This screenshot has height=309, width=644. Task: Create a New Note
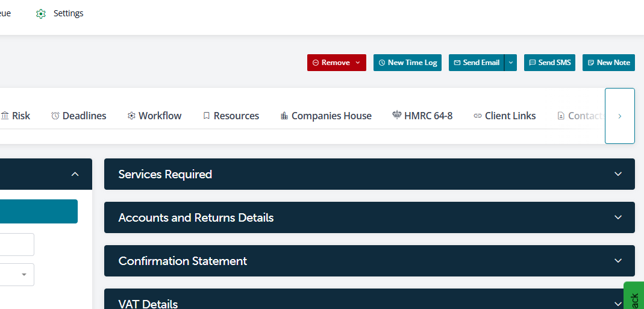(608, 63)
